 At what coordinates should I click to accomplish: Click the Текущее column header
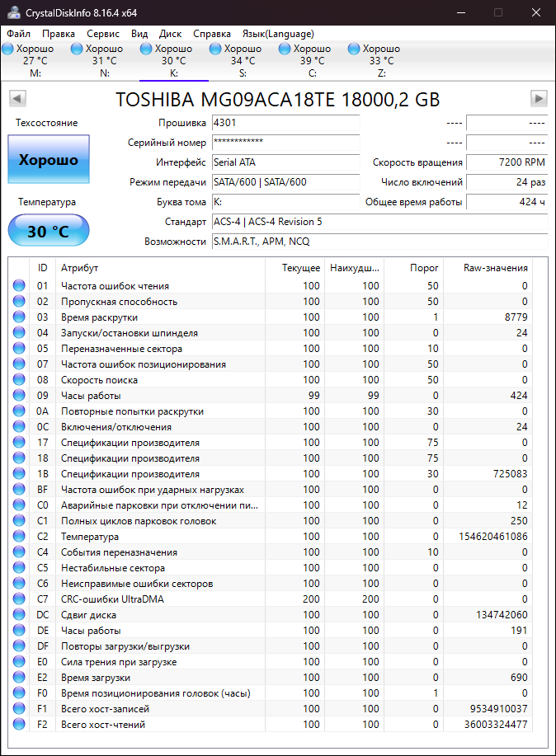pyautogui.click(x=294, y=268)
